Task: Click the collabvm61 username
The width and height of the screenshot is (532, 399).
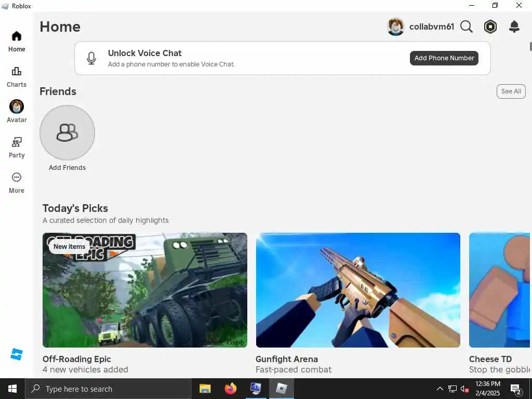Action: click(432, 26)
